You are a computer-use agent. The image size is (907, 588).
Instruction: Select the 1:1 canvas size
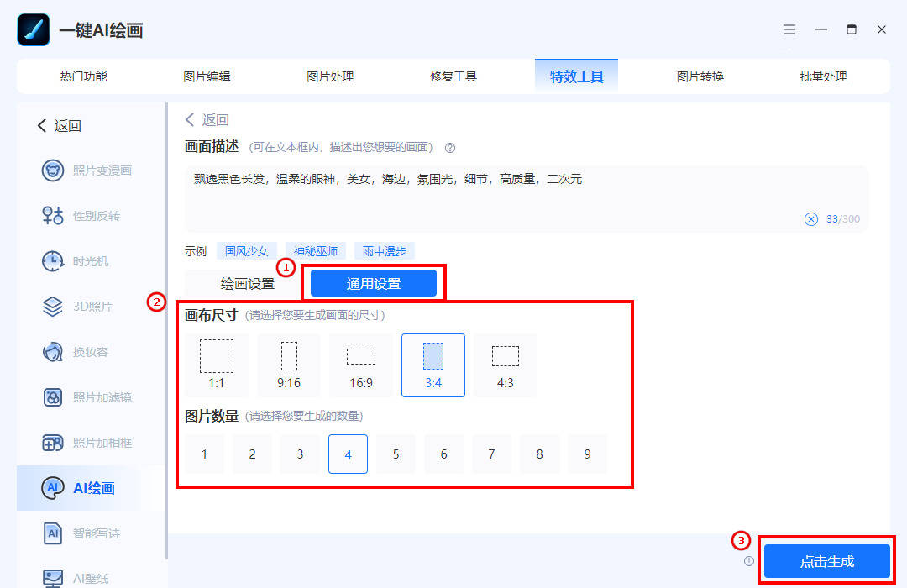pyautogui.click(x=217, y=365)
